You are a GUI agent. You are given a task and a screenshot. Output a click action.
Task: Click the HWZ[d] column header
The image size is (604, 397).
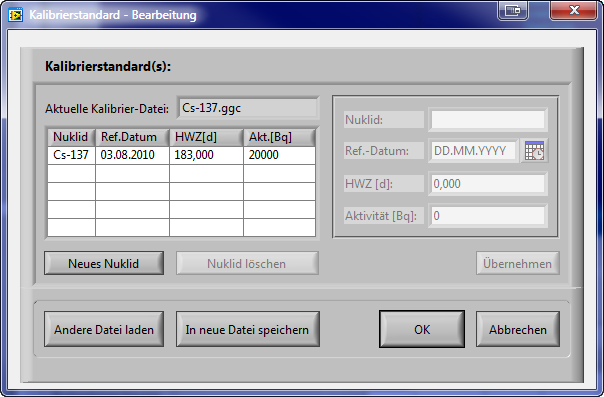(206, 137)
